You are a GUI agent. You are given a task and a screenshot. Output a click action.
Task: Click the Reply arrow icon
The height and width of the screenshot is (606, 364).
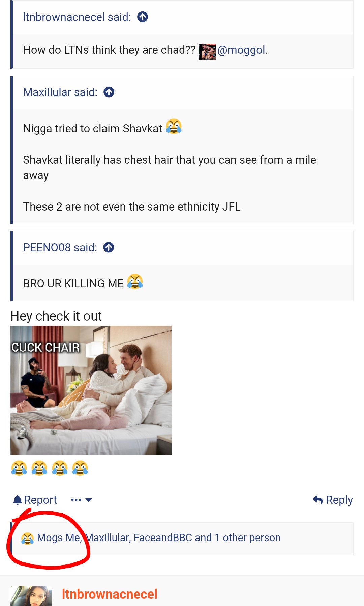click(x=317, y=500)
